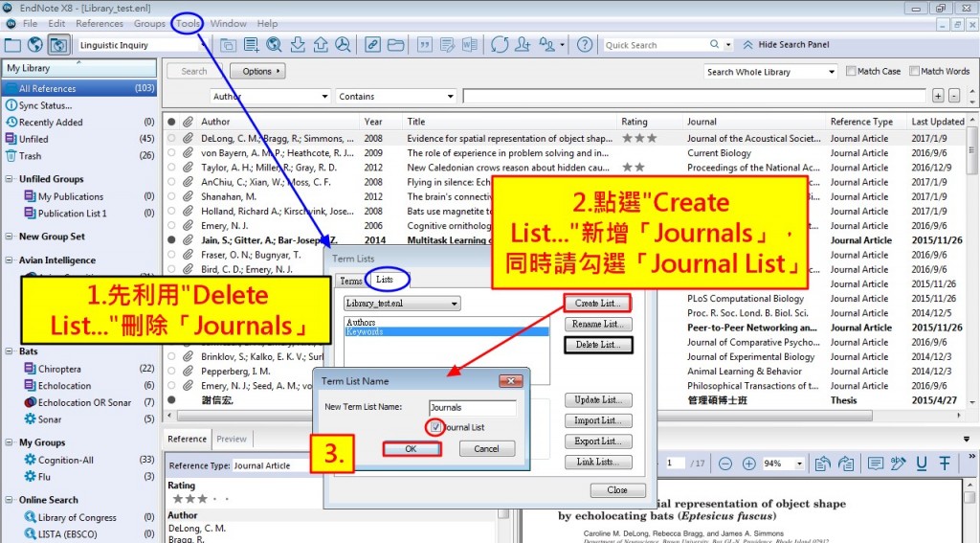
Task: Click the Return to Word Processor icon
Action: pyautogui.click(x=469, y=45)
